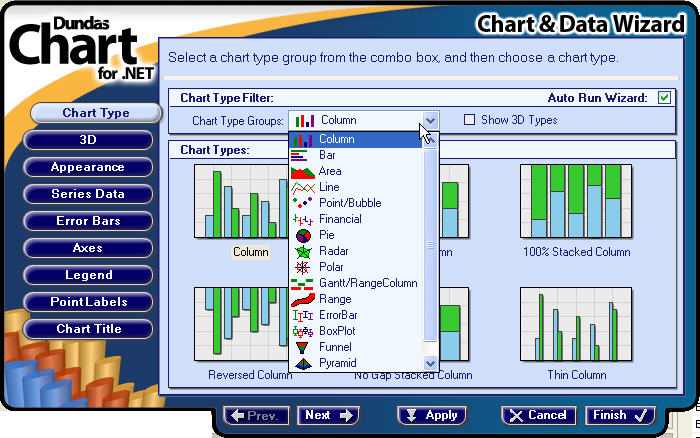The width and height of the screenshot is (700, 438).
Task: Click the Apply button
Action: click(x=432, y=416)
